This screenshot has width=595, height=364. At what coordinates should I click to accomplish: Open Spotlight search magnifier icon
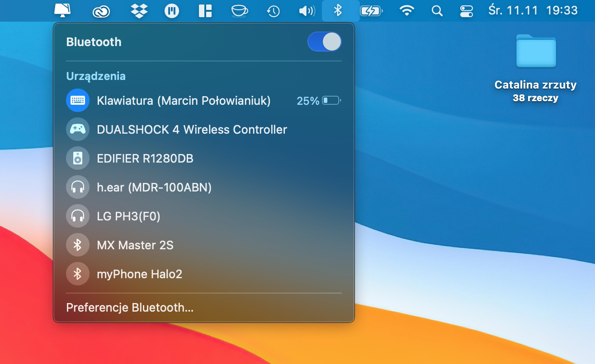pyautogui.click(x=437, y=11)
